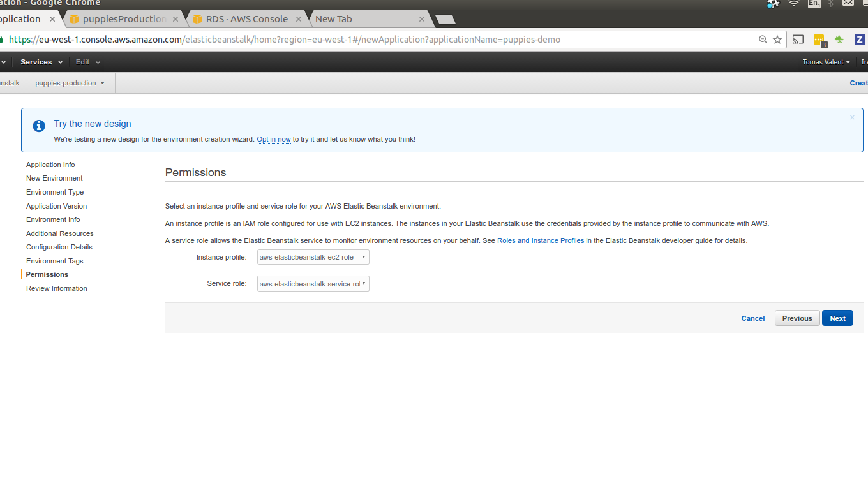Click the Slack indicator in the system tray
This screenshot has height=488, width=868.
(x=773, y=3)
